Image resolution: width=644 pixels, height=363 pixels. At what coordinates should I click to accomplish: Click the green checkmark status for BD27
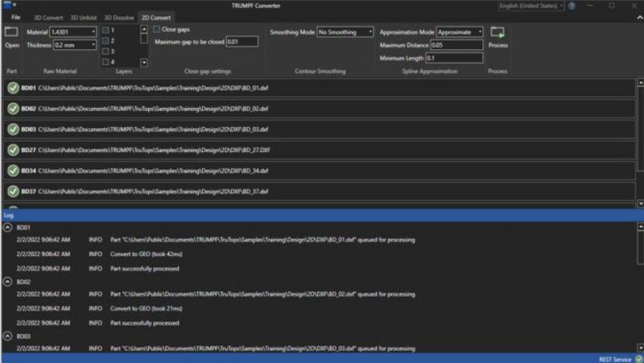(x=13, y=150)
